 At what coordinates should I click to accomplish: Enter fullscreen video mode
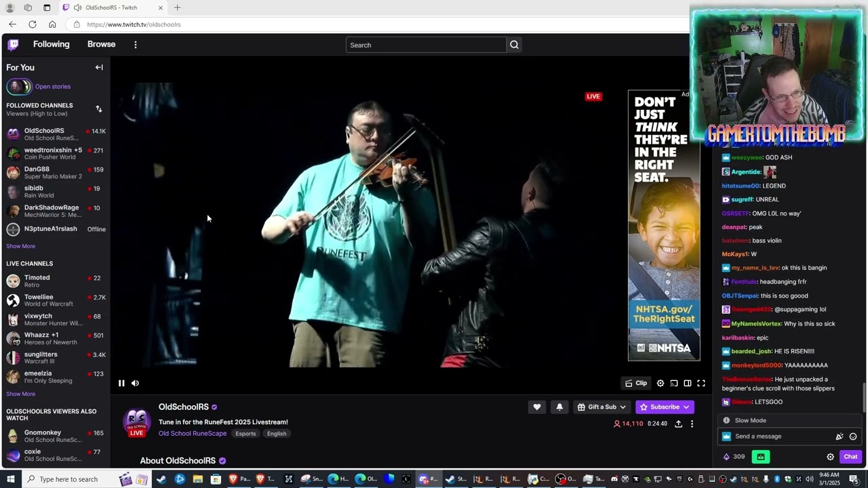click(701, 383)
